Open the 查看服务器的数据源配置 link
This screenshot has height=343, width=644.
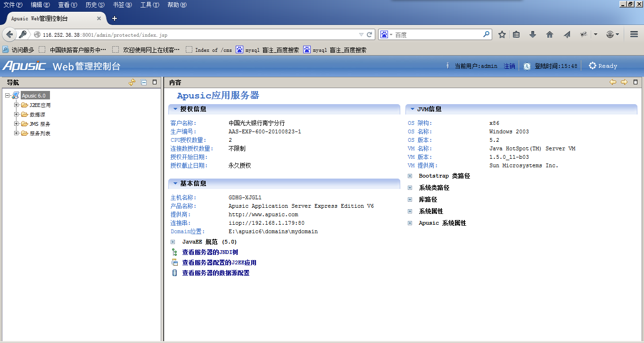tap(216, 273)
